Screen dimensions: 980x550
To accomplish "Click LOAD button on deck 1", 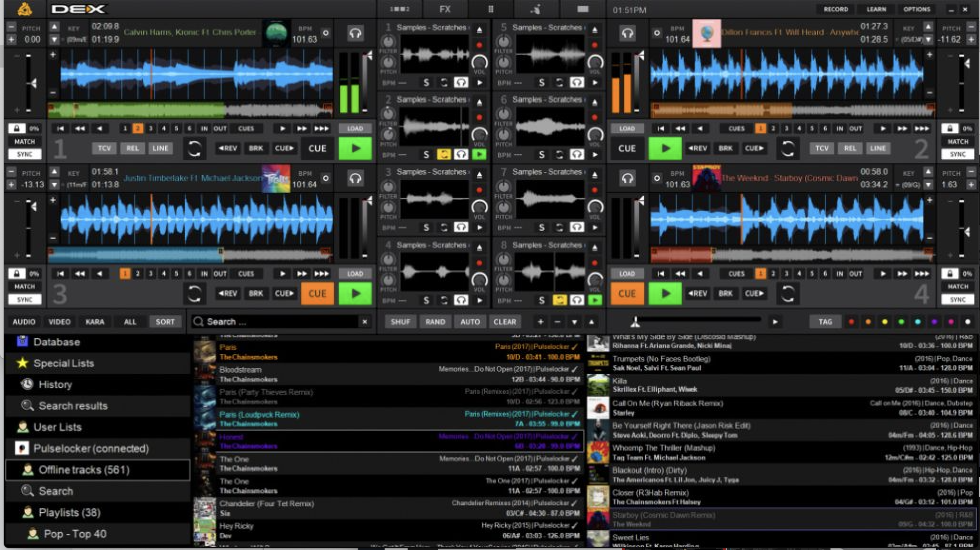I will click(355, 128).
